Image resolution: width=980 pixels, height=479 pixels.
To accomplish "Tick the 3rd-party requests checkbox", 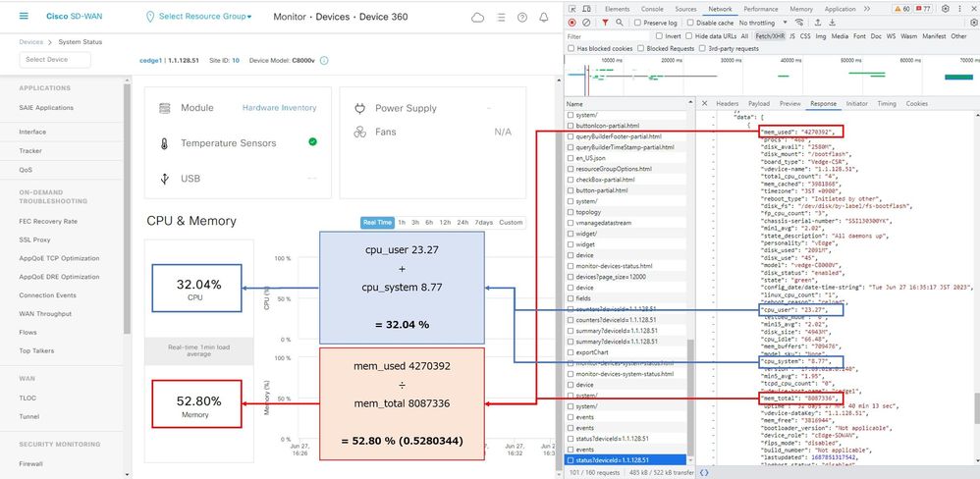I will tap(702, 48).
